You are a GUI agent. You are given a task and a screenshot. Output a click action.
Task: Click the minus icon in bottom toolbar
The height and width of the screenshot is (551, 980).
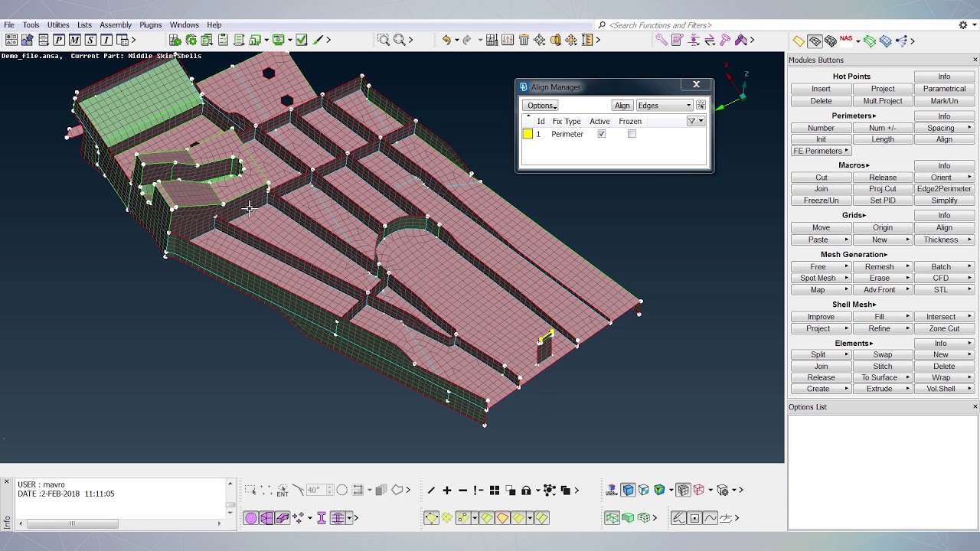point(462,491)
